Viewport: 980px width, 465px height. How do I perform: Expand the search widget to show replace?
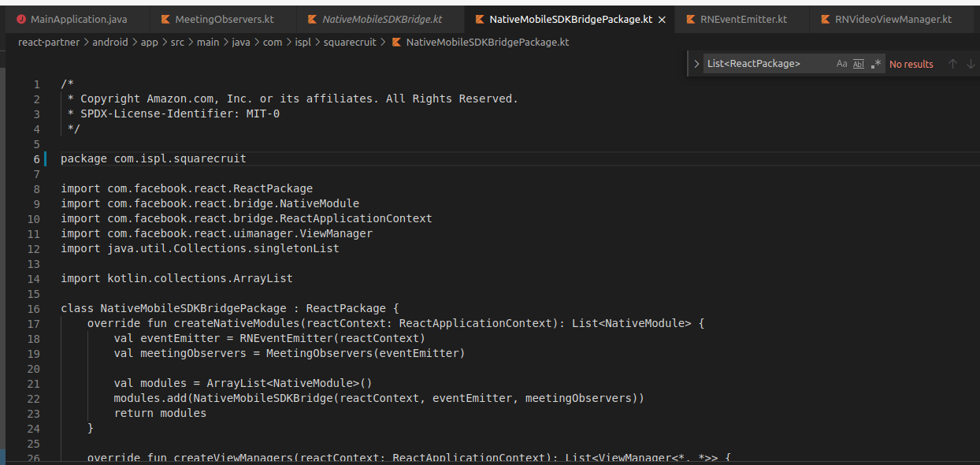point(696,63)
